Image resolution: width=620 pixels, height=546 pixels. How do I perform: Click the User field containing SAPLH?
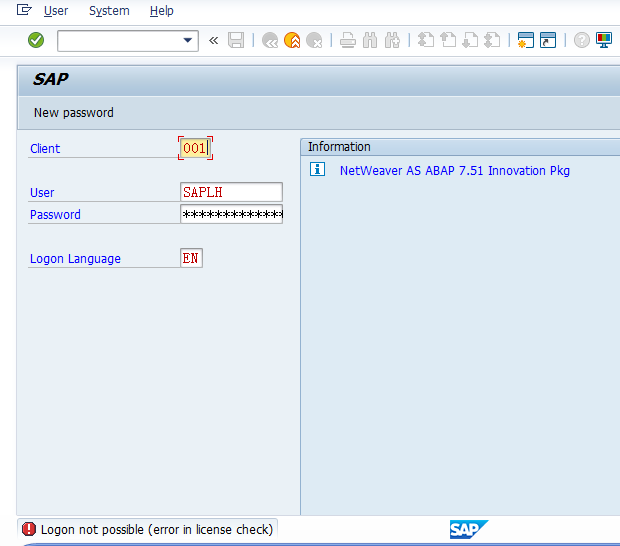click(231, 192)
